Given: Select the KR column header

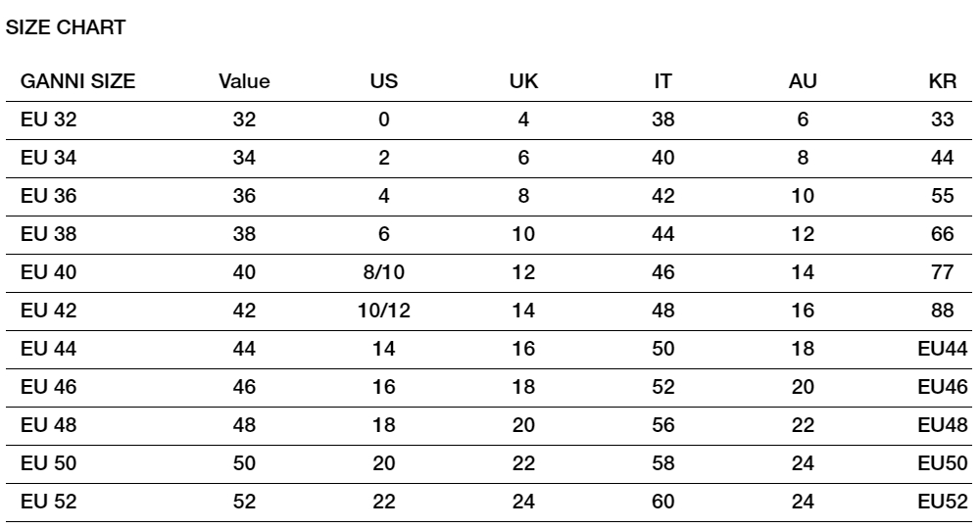Looking at the screenshot, I should 943,81.
